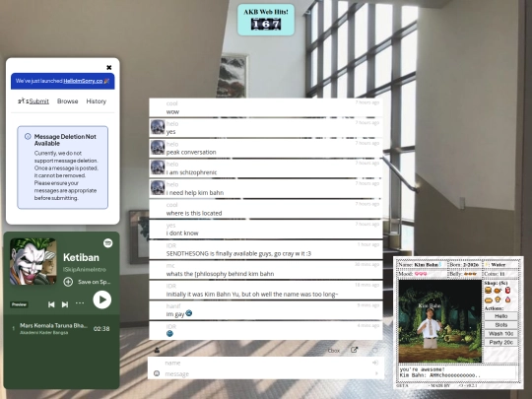Screen dimensions: 532x399
Task: Open the emoticon picker
Action: pyautogui.click(x=157, y=373)
